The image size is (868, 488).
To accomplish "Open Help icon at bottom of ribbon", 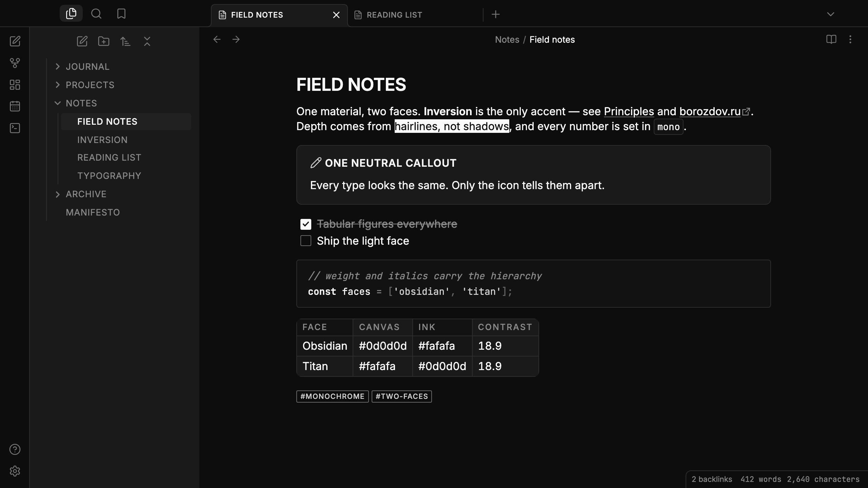I will pyautogui.click(x=15, y=449).
